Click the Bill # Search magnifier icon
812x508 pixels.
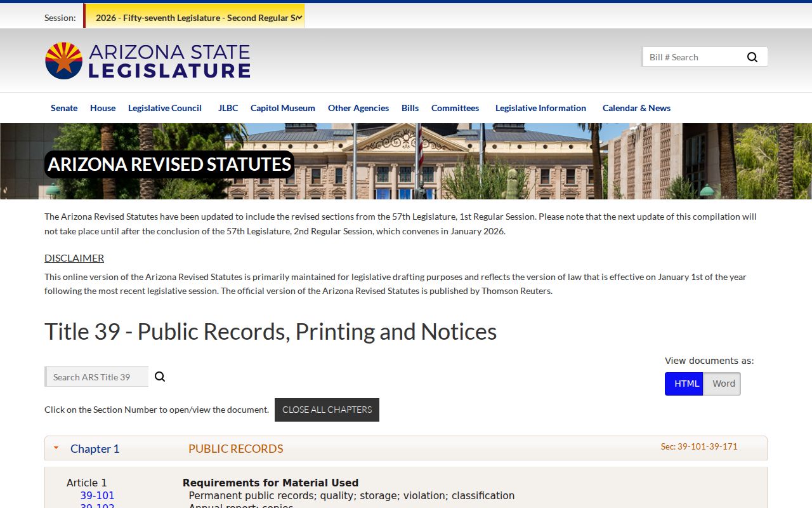(752, 57)
